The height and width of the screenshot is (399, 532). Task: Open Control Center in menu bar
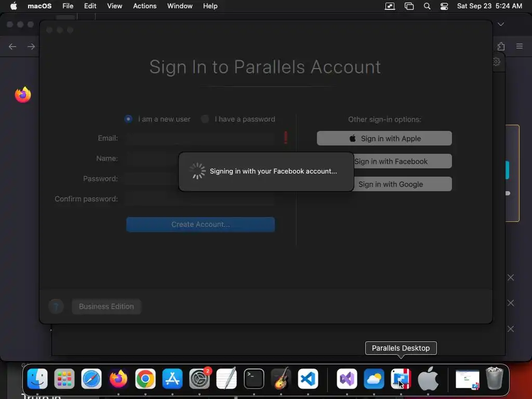pos(444,6)
